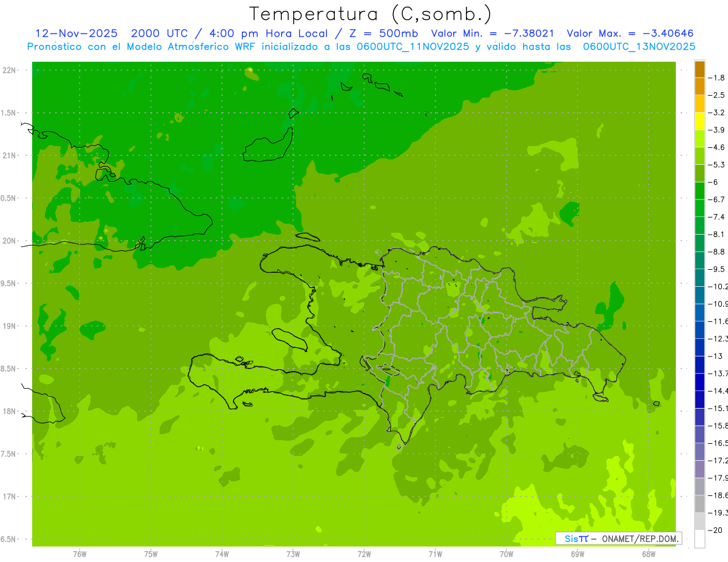Click the 'Valor Max. = -3.40646' text

click(630, 33)
